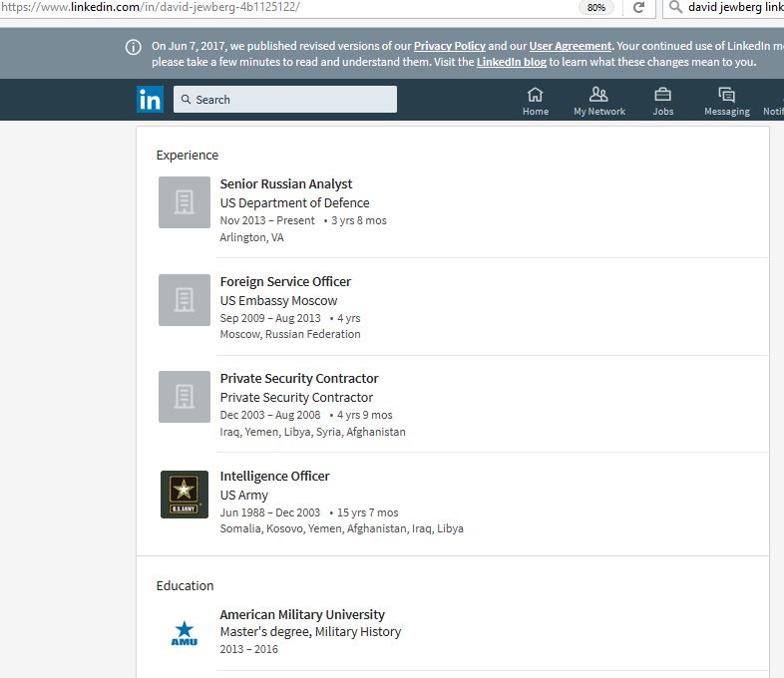This screenshot has height=678, width=784.
Task: Click 'Jun 1988 – Dec 2003' date text
Action: (x=270, y=512)
